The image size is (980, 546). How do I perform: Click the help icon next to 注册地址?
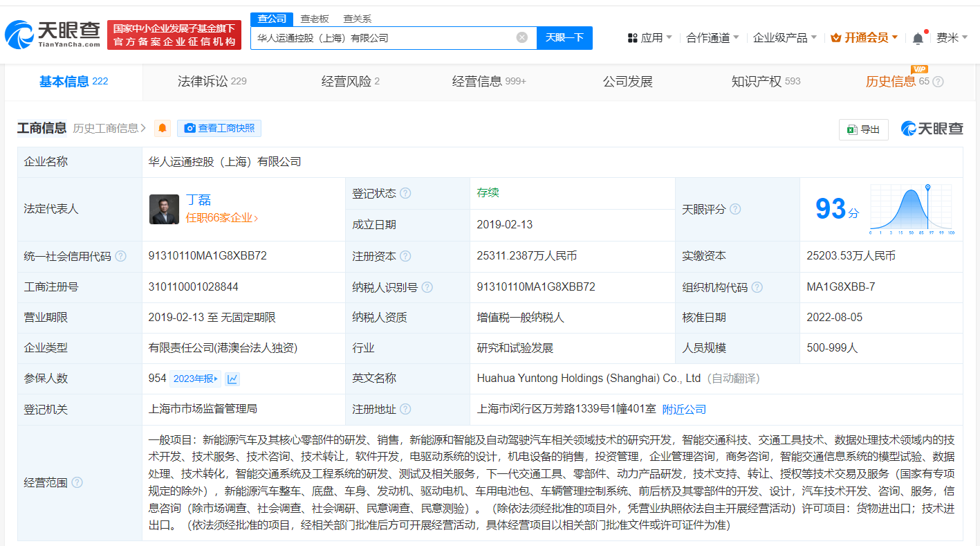coord(405,409)
